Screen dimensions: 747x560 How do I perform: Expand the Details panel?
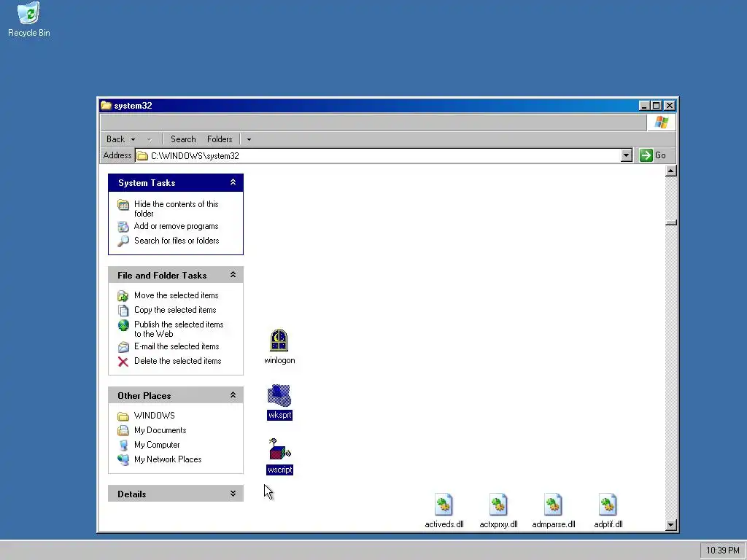pyautogui.click(x=233, y=494)
